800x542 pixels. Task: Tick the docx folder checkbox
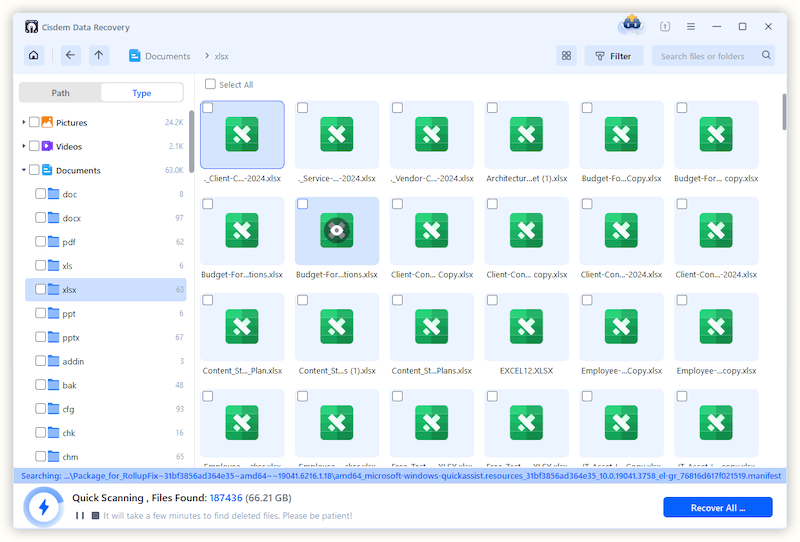tap(40, 217)
